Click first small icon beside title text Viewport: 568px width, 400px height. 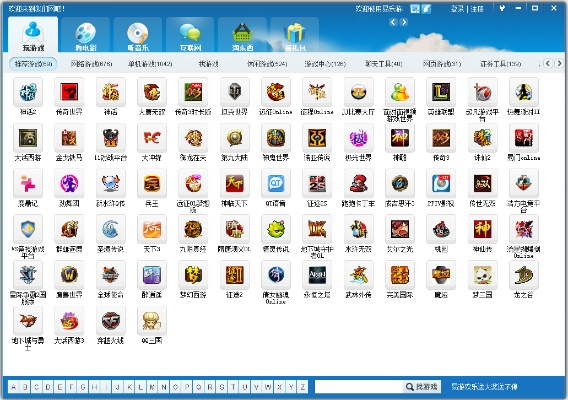(415, 9)
